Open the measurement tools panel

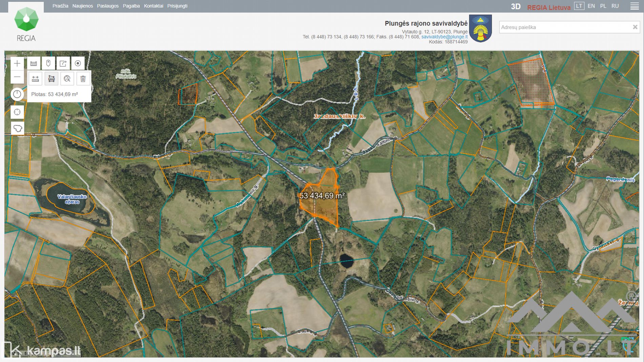point(34,63)
